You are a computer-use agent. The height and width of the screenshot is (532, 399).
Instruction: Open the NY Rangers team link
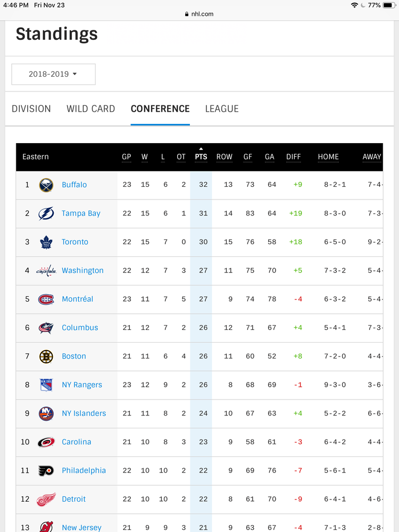(82, 385)
